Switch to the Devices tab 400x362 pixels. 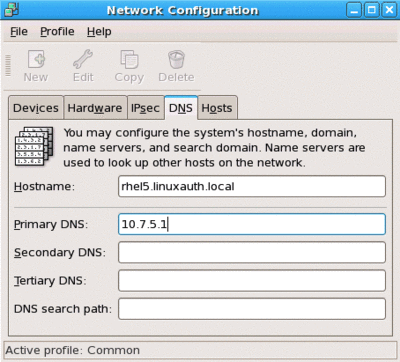(36, 108)
